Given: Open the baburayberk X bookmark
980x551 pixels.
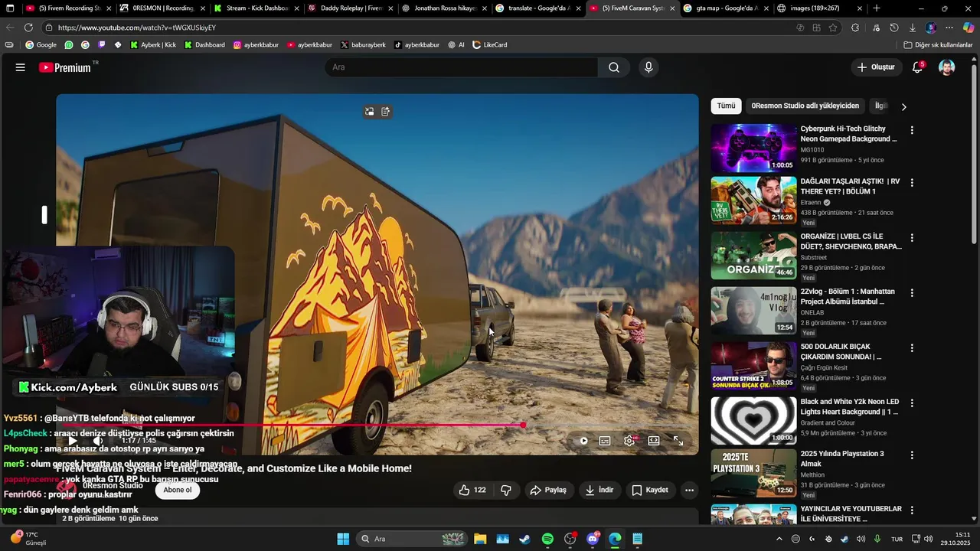Looking at the screenshot, I should coord(363,45).
